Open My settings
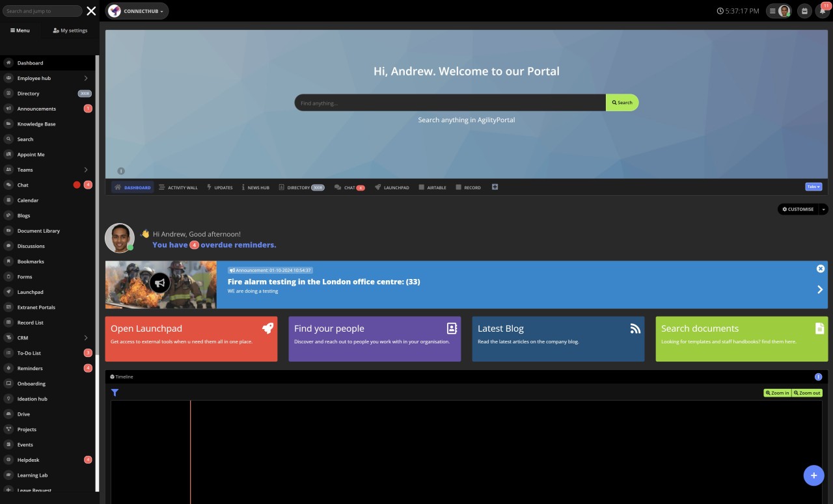Viewport: 833px width, 504px height. click(70, 30)
